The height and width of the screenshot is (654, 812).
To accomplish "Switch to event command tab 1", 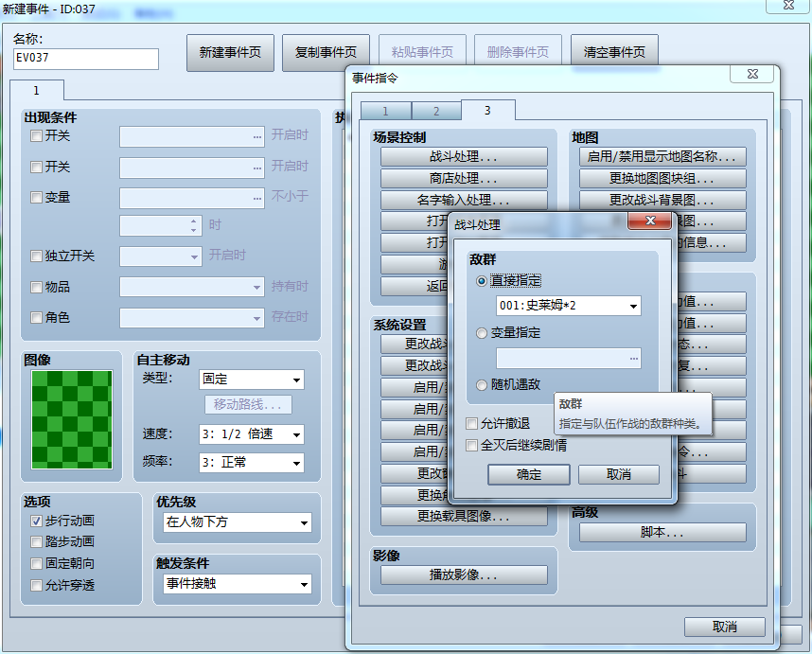I will coord(385,112).
